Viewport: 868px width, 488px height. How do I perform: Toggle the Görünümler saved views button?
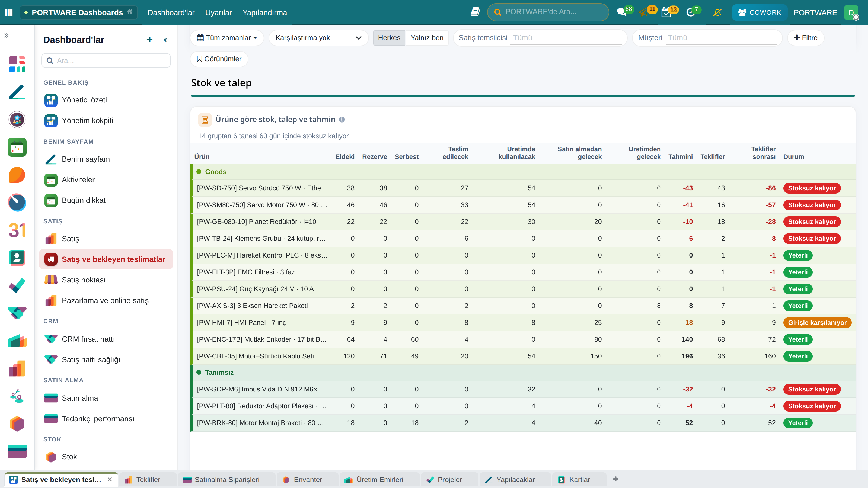click(219, 59)
